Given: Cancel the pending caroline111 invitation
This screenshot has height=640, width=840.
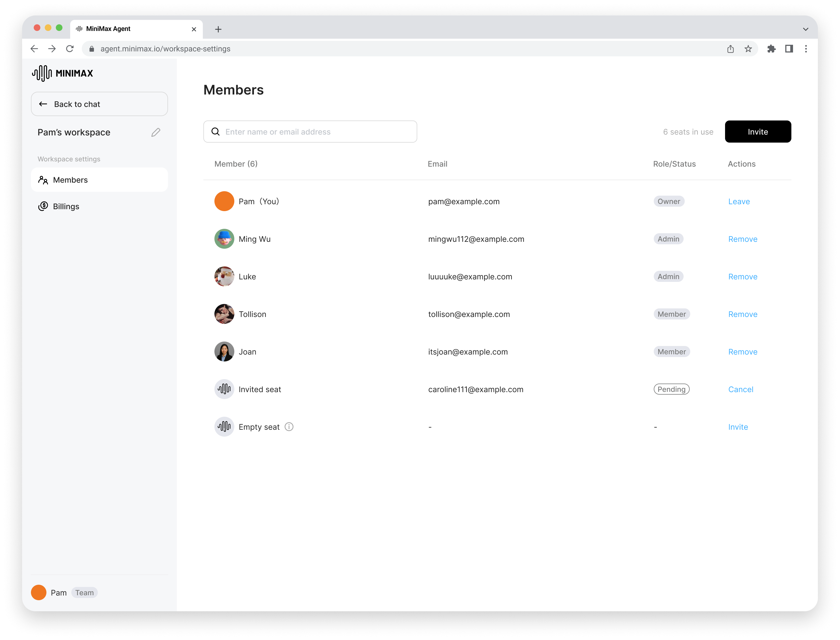Looking at the screenshot, I should click(740, 389).
